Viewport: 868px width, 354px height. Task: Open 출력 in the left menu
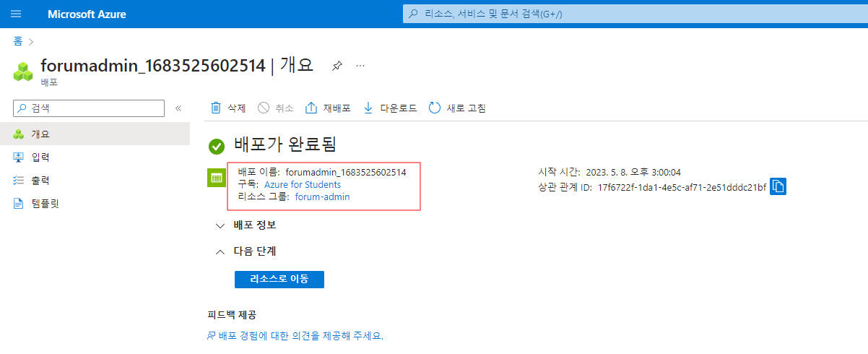point(40,180)
